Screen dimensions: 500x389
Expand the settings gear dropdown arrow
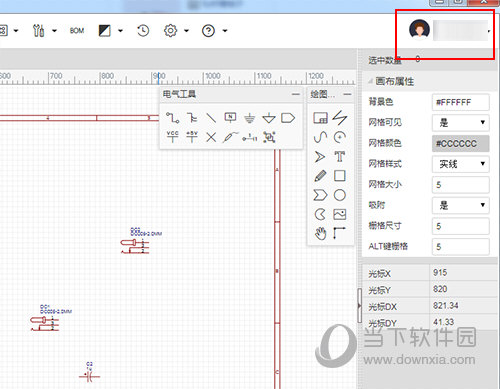[186, 31]
